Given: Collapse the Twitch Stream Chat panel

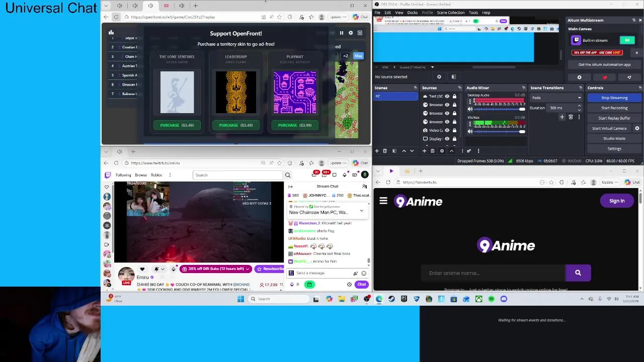Looking at the screenshot, I should [x=290, y=187].
